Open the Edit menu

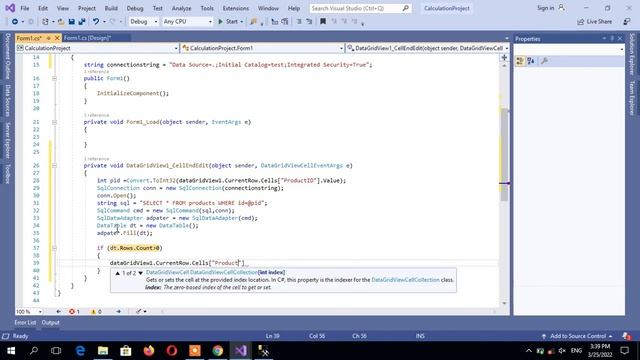tap(43, 8)
